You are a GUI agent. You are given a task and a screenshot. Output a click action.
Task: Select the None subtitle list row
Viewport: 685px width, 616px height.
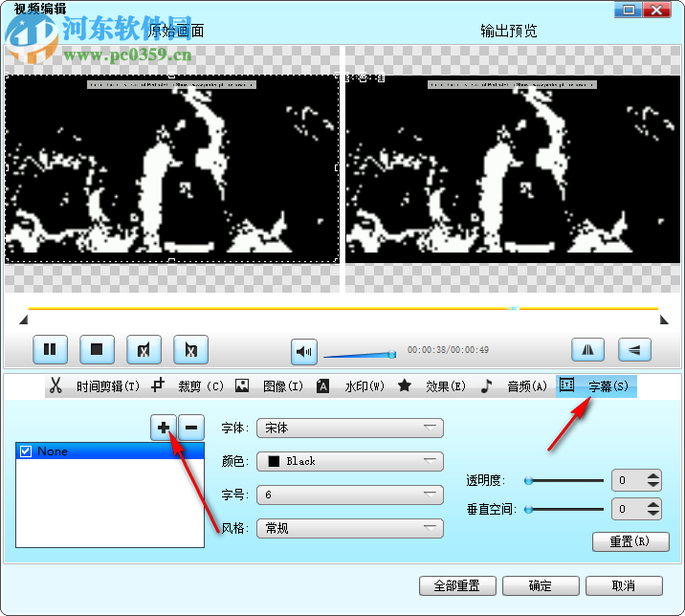[x=110, y=451]
